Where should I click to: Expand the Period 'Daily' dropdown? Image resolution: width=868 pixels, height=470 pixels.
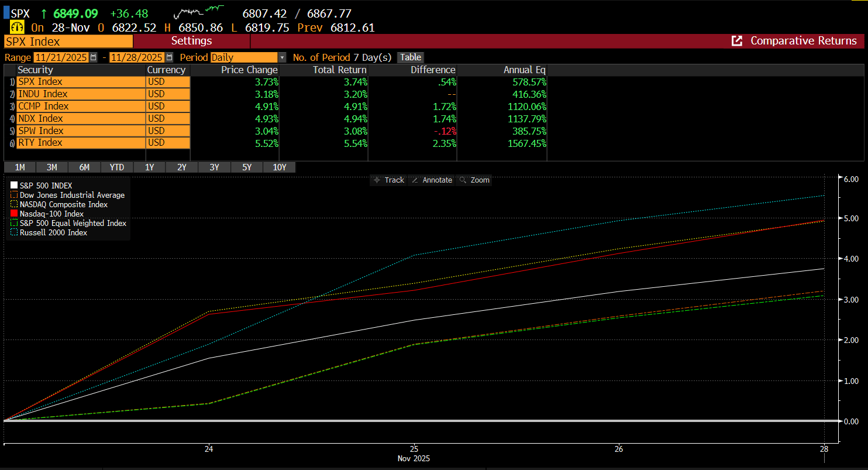point(282,57)
